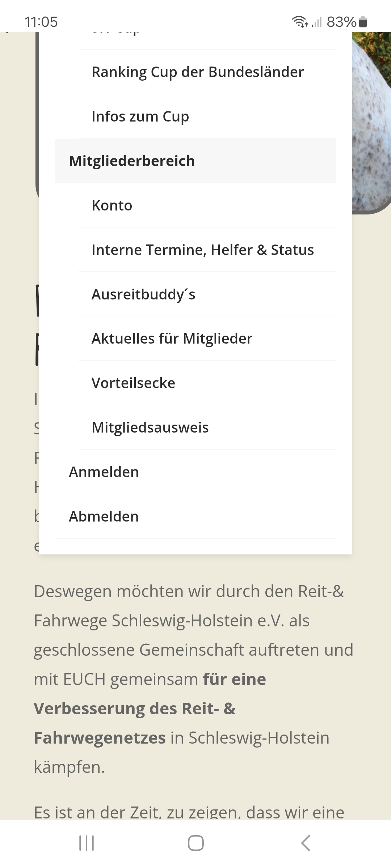This screenshot has height=868, width=391.
Task: Open the Mitgliedsausweis page
Action: click(x=150, y=427)
